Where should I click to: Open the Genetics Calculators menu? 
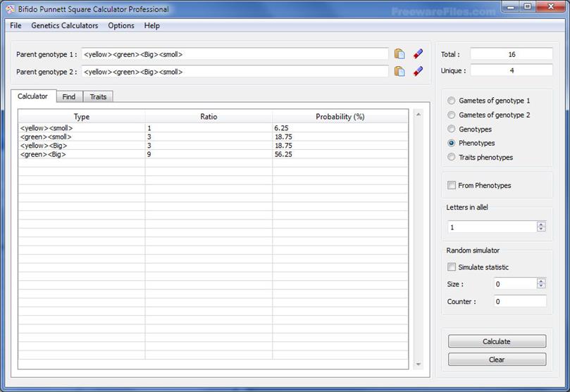[65, 25]
